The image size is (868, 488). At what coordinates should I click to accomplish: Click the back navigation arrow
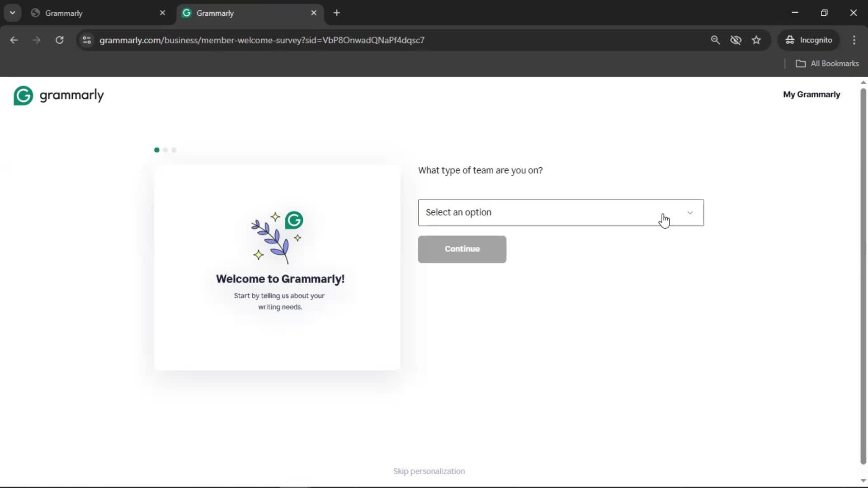click(x=14, y=40)
